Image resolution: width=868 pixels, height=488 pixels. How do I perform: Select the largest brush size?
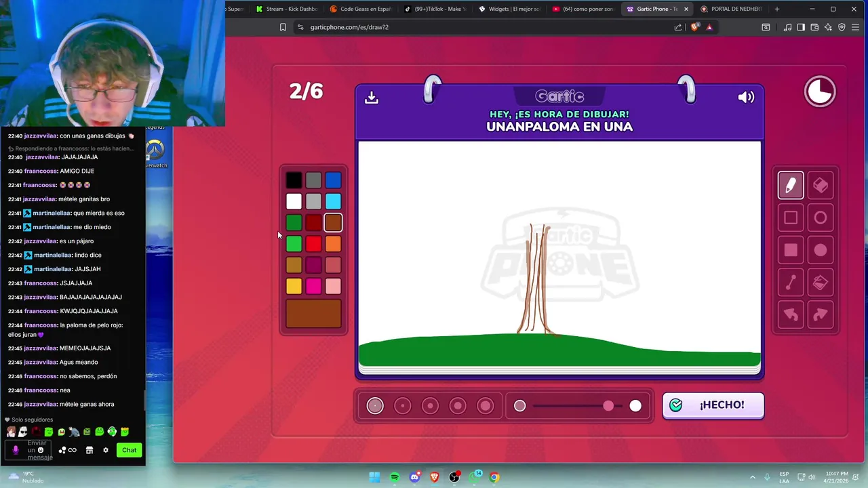[486, 405]
